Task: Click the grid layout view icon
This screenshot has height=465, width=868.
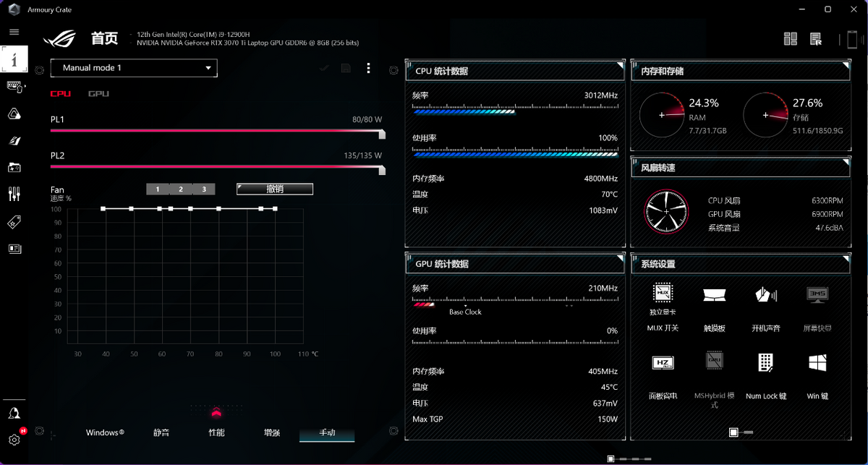Action: [x=791, y=39]
